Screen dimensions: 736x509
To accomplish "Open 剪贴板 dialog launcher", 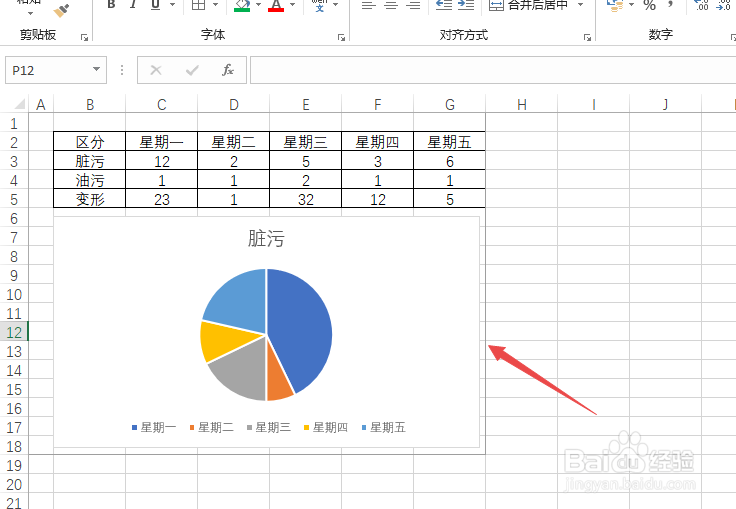I will (84, 38).
